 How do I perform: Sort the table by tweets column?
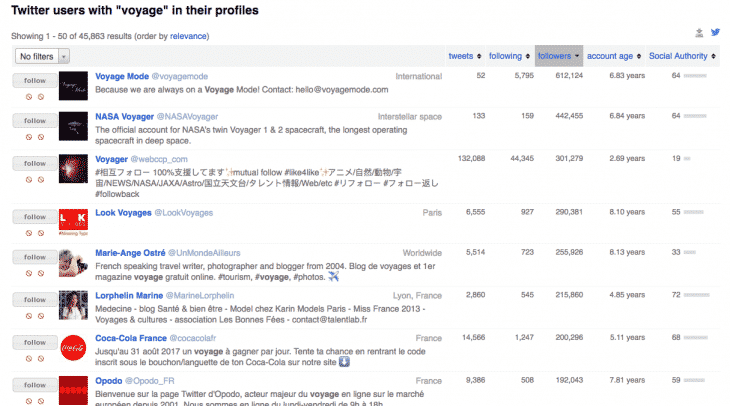pos(464,56)
